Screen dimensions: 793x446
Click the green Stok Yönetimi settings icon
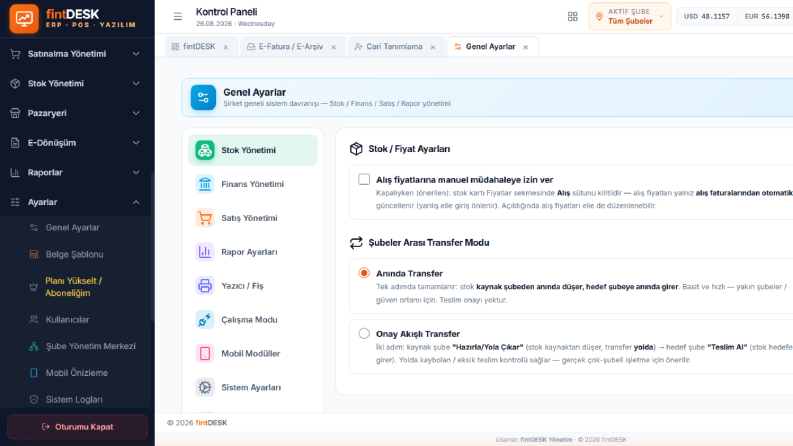click(x=205, y=150)
